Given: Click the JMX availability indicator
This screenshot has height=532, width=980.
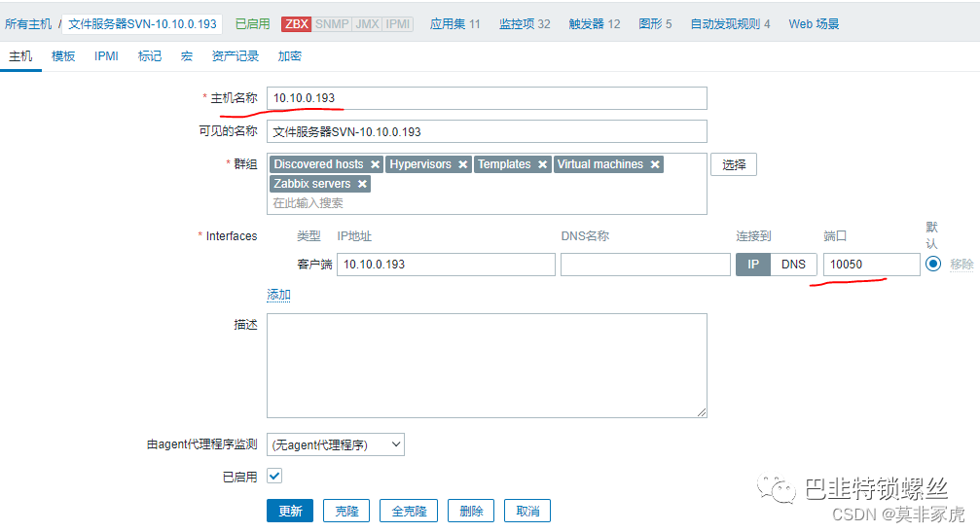Looking at the screenshot, I should tap(368, 23).
